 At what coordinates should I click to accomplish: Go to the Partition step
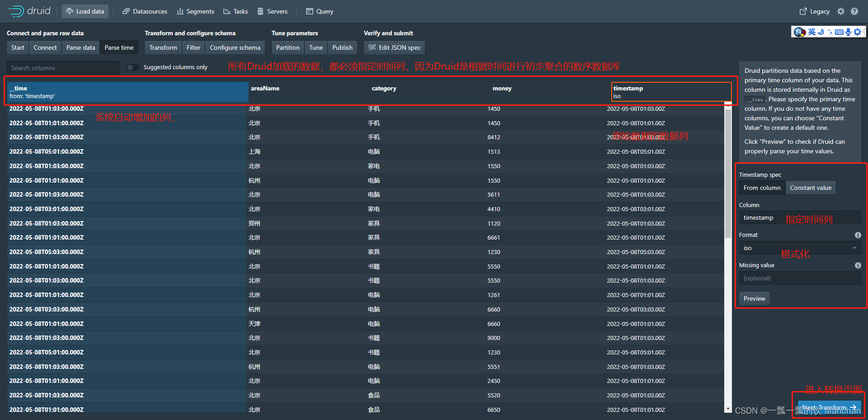click(288, 47)
